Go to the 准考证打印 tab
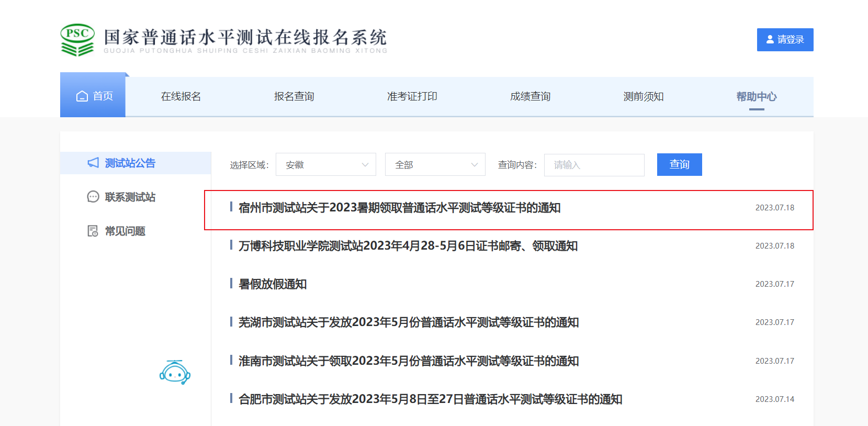This screenshot has height=426, width=868. click(x=412, y=97)
